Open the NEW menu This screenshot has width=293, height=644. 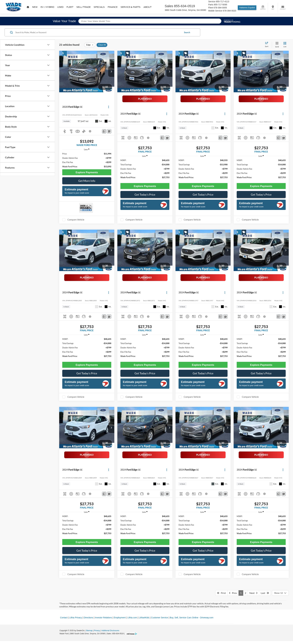coord(35,7)
